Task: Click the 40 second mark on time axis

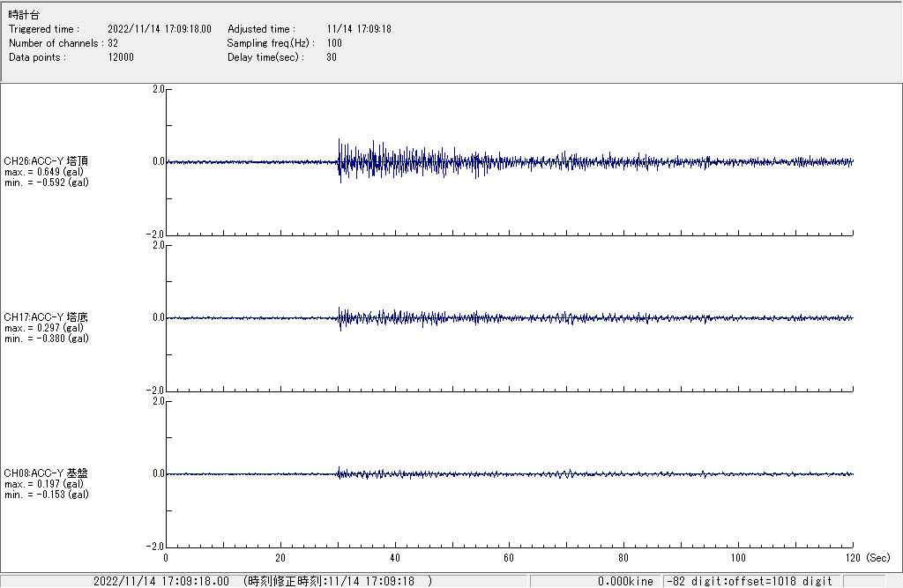Action: (395, 558)
